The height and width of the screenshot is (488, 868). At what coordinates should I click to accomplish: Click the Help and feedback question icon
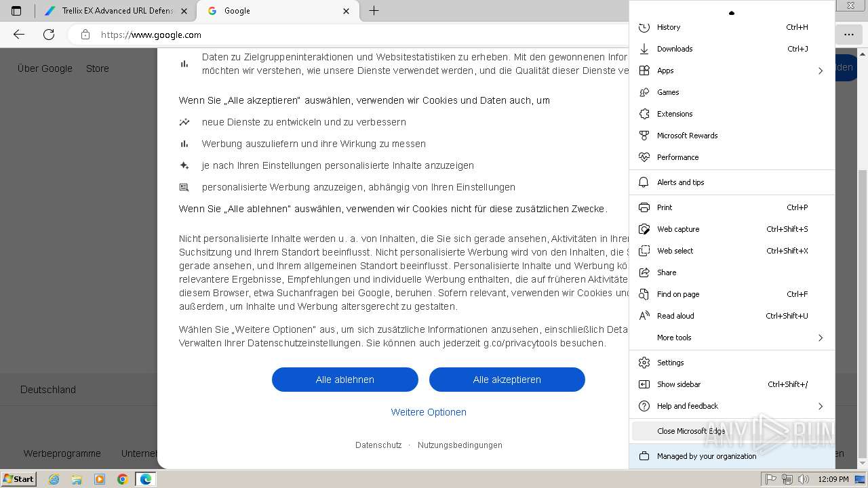(x=644, y=406)
